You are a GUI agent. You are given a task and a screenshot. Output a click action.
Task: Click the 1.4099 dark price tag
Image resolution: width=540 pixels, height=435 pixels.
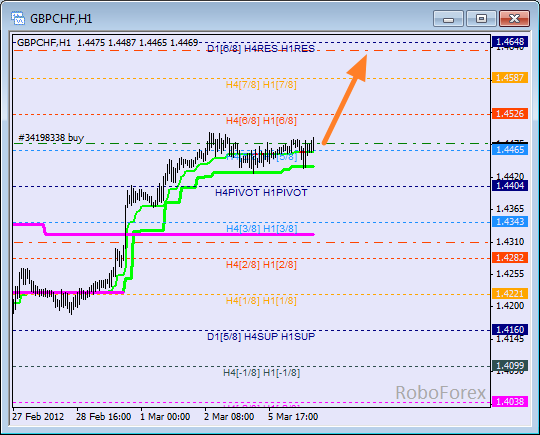(510, 365)
